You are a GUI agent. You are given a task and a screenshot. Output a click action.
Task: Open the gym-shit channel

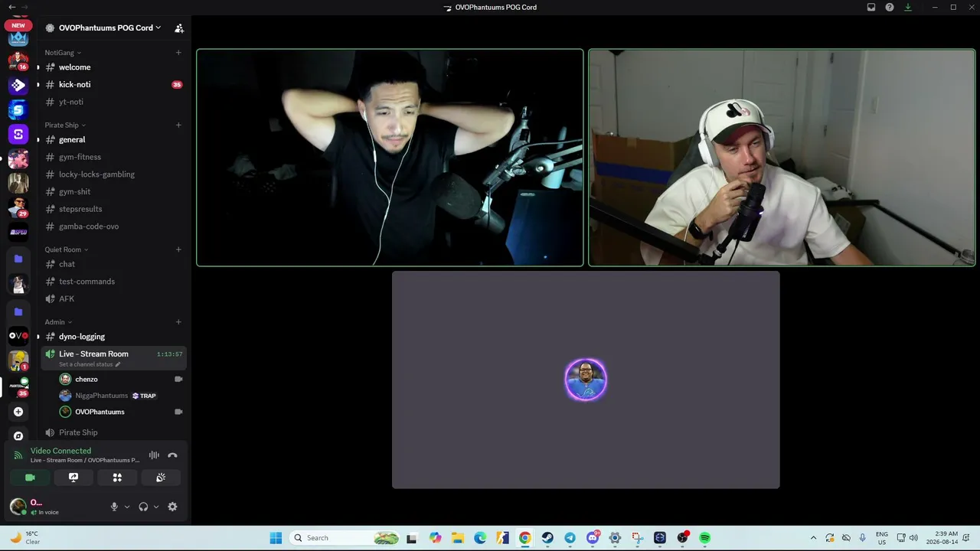click(x=113, y=191)
